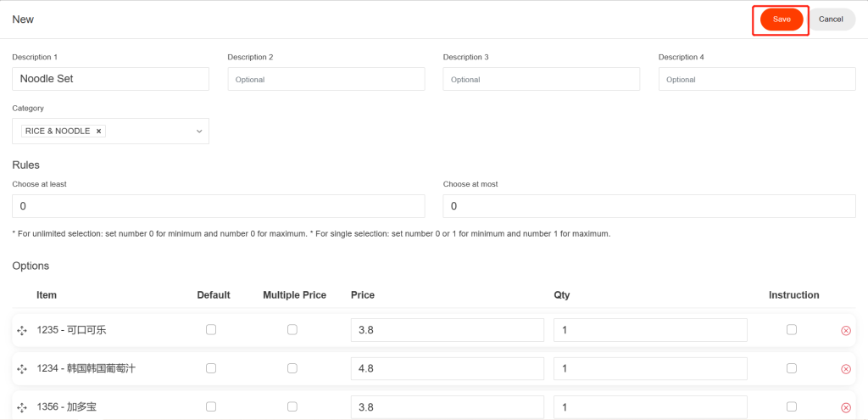Cancel creating the new set
868x420 pixels.
tap(831, 20)
